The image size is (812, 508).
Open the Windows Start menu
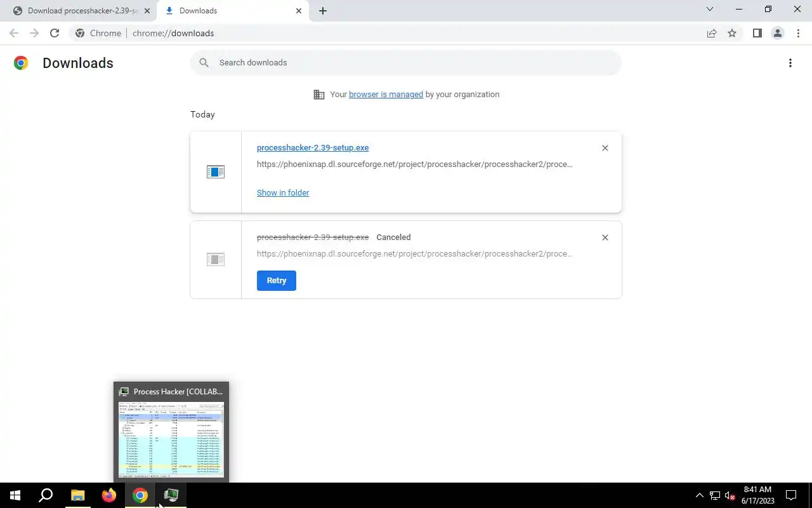tap(15, 495)
